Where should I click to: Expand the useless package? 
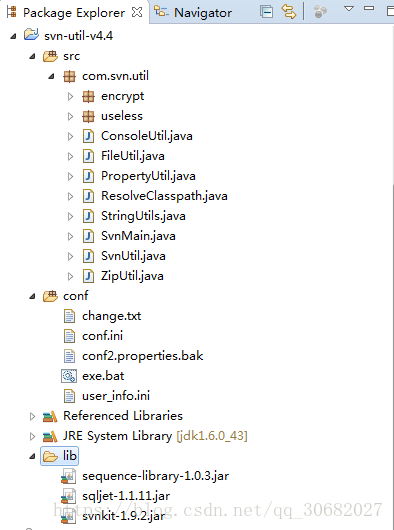[x=70, y=117]
